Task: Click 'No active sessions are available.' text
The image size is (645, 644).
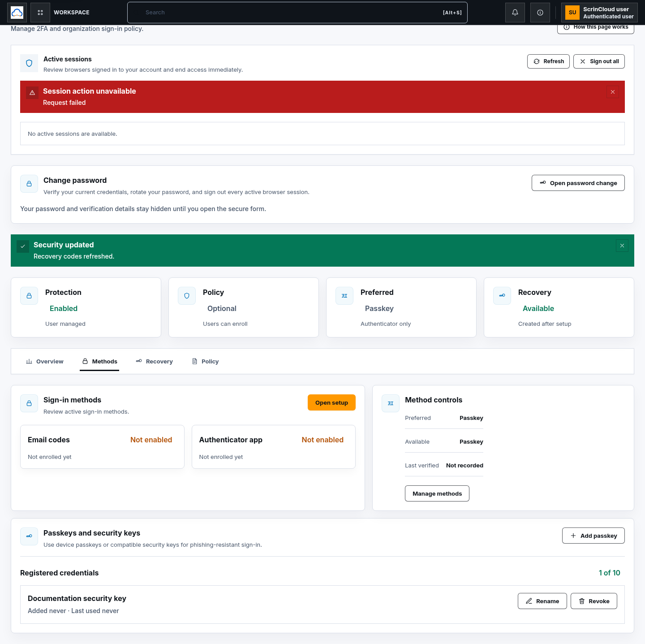Action: (x=73, y=134)
